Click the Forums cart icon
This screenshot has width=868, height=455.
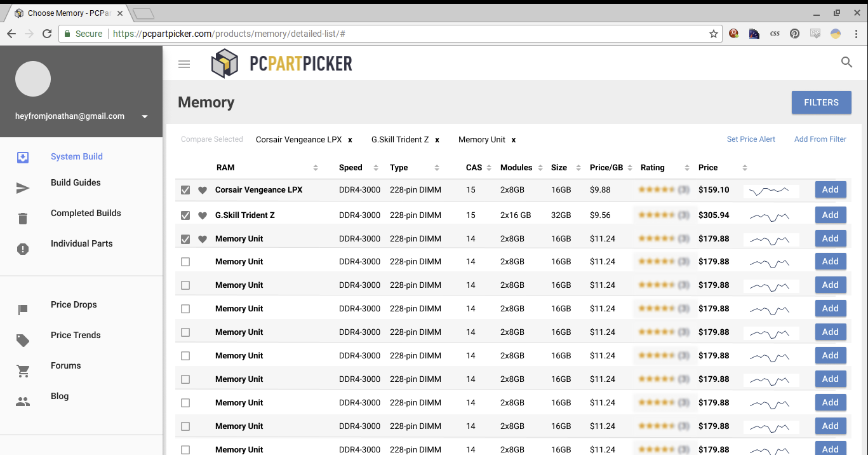[x=23, y=371]
